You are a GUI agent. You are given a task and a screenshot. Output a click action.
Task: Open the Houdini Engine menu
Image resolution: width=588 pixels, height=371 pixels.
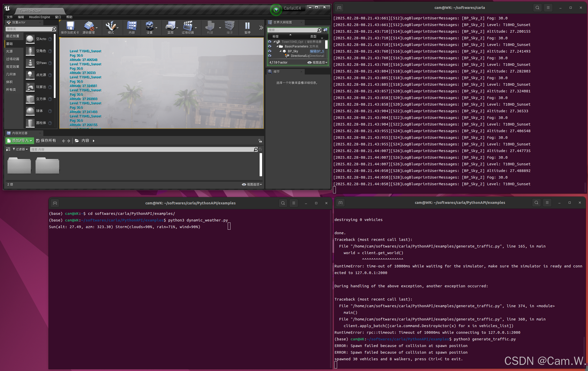40,17
